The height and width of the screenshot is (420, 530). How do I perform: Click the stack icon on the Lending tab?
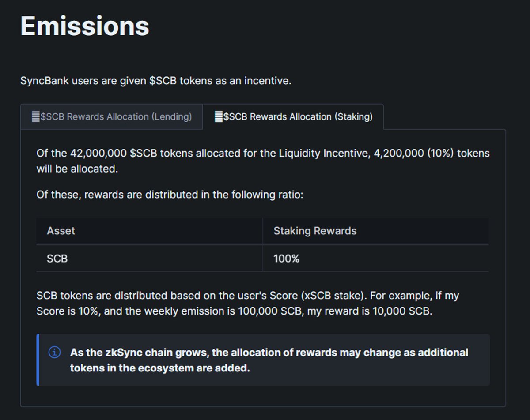coord(36,117)
